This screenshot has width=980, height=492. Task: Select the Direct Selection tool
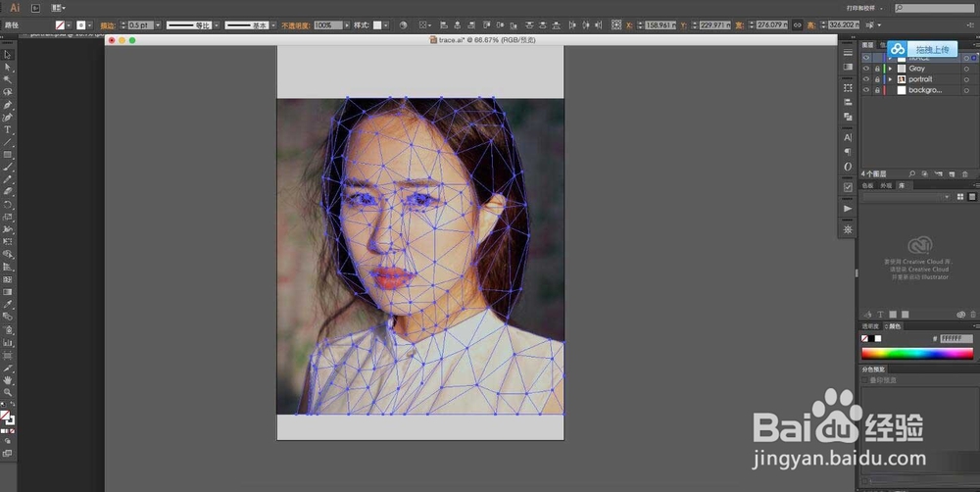click(8, 68)
